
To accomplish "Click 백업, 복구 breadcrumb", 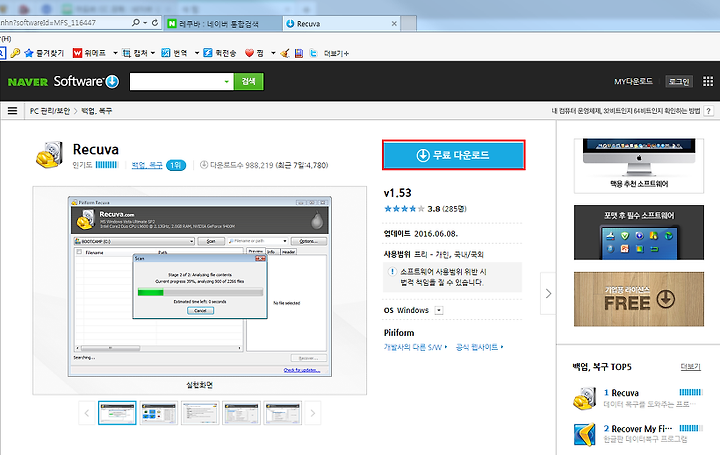I will 97,111.
